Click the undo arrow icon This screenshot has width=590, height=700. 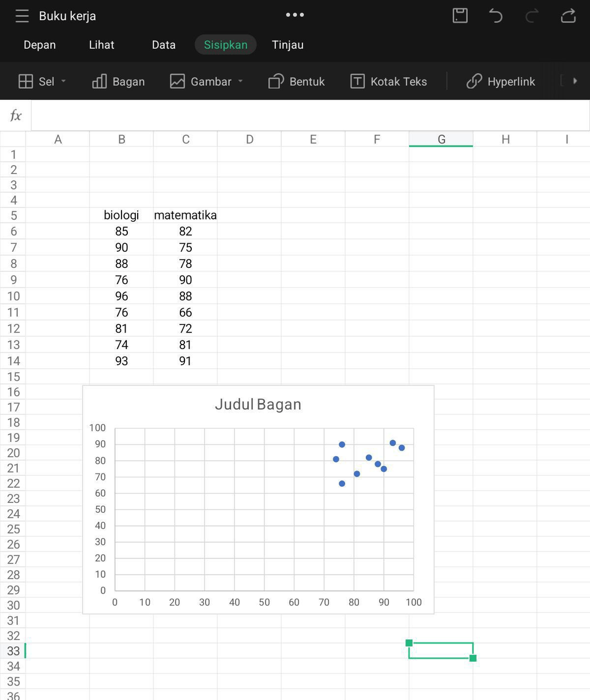click(x=496, y=16)
